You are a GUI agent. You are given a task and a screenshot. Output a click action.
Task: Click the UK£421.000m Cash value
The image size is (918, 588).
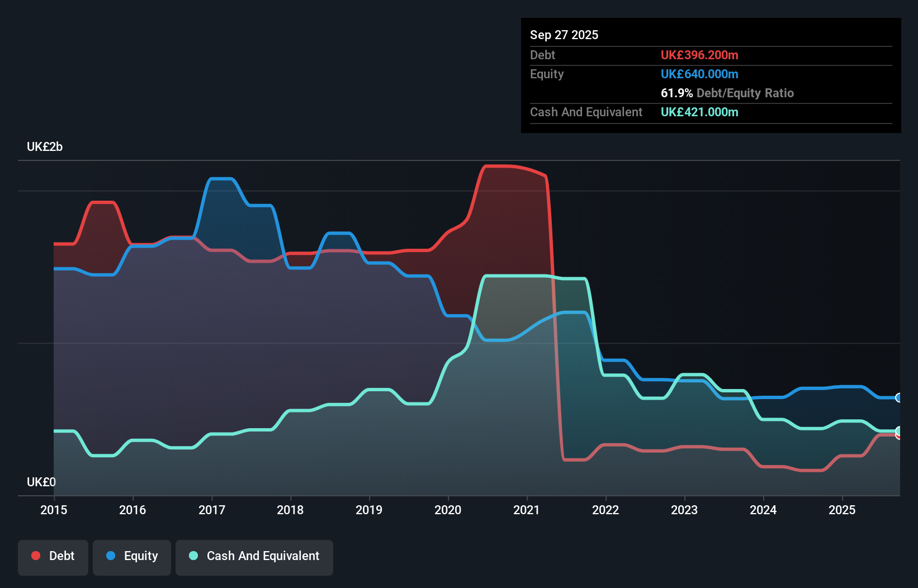(699, 112)
